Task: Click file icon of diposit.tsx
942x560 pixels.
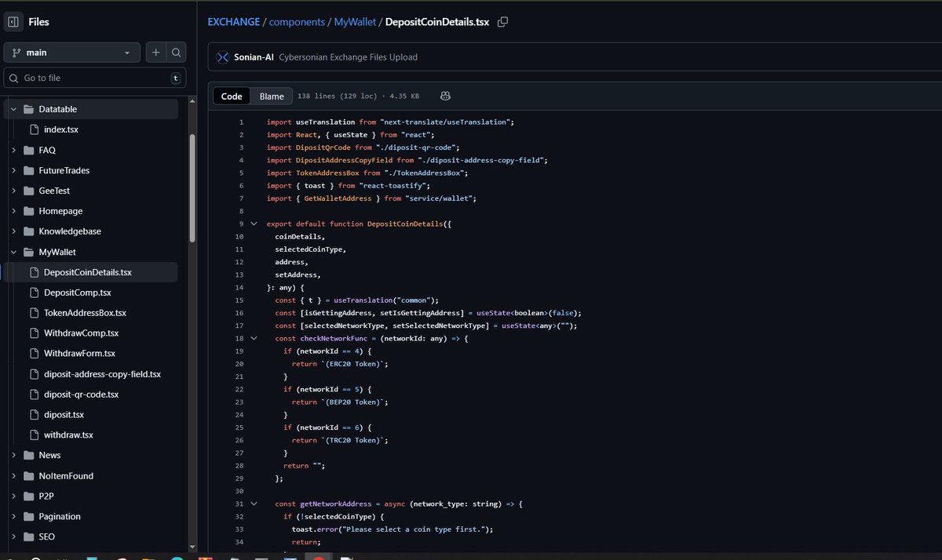Action: click(34, 415)
